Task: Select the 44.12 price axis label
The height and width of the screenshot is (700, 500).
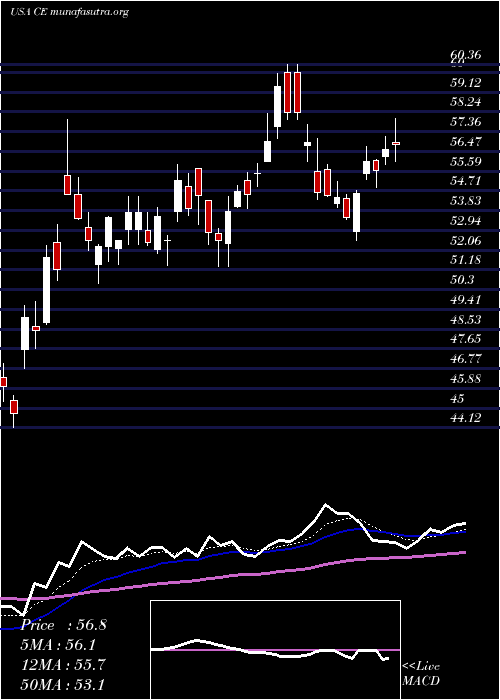Action: click(x=466, y=418)
